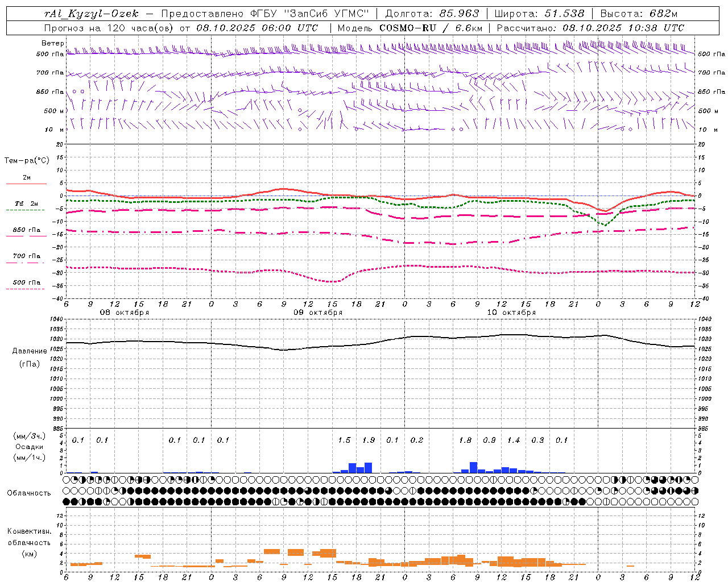
Task: Select the Высота: 682м elevation text
Action: point(639,14)
